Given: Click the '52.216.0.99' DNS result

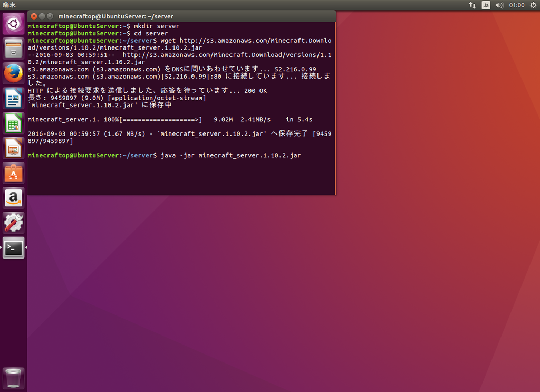Looking at the screenshot, I should [x=295, y=69].
